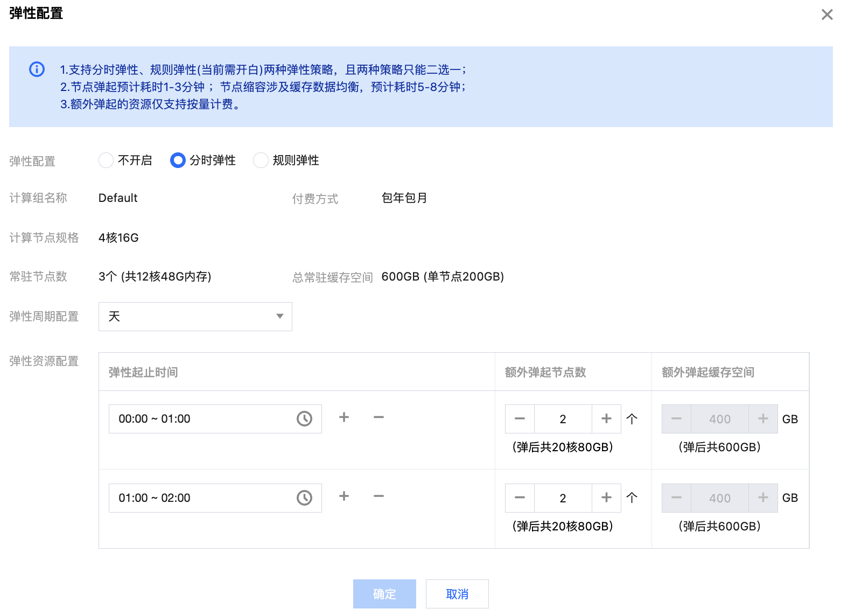Decrease extra node count in second row
Image resolution: width=841 pixels, height=616 pixels.
(x=520, y=498)
